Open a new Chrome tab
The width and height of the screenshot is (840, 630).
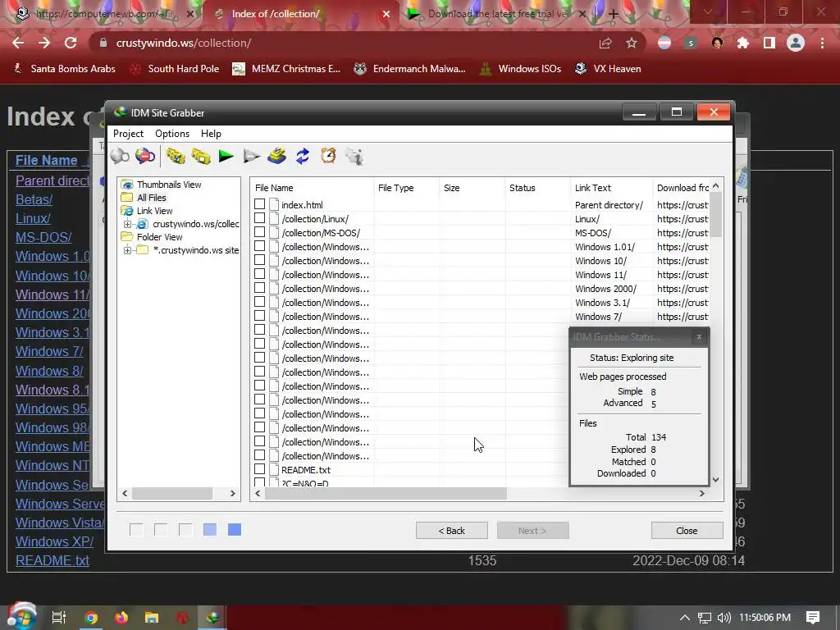tap(614, 14)
